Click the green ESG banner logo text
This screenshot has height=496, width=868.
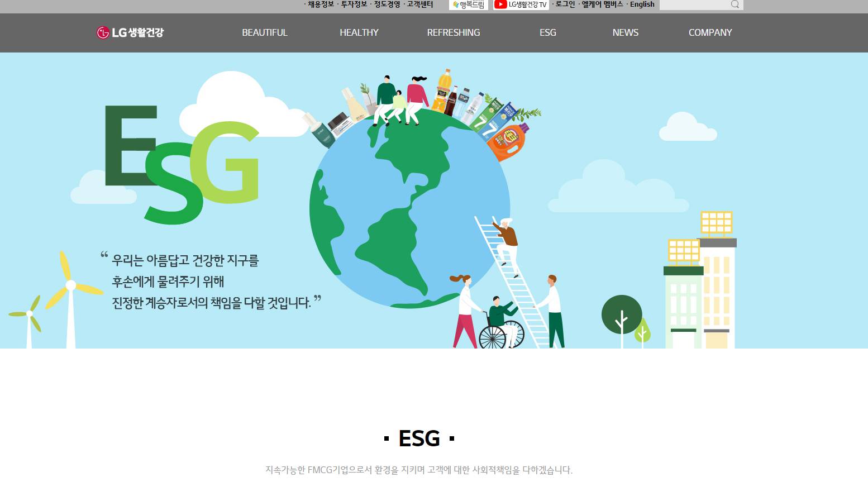tap(180, 162)
